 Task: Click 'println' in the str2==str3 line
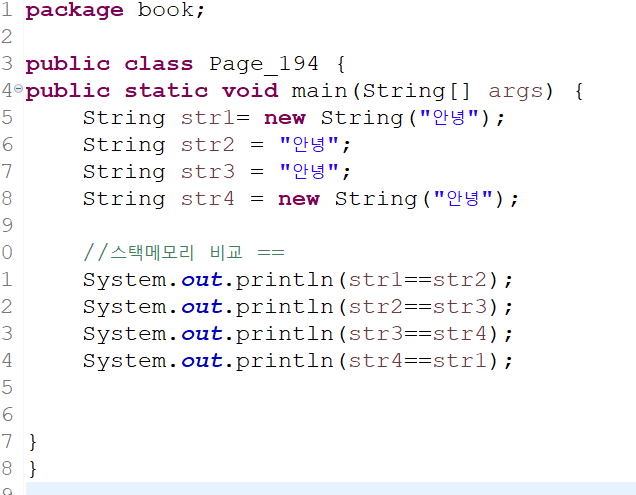point(284,308)
